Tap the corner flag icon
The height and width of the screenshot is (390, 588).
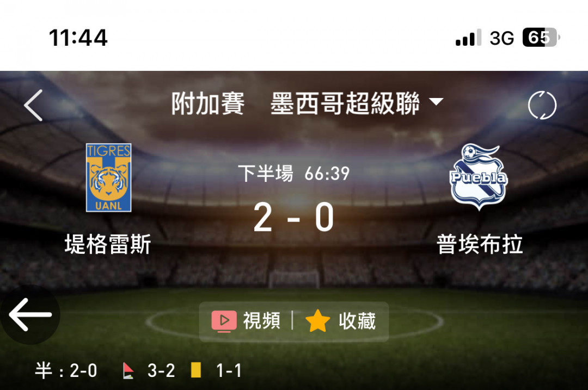128,370
